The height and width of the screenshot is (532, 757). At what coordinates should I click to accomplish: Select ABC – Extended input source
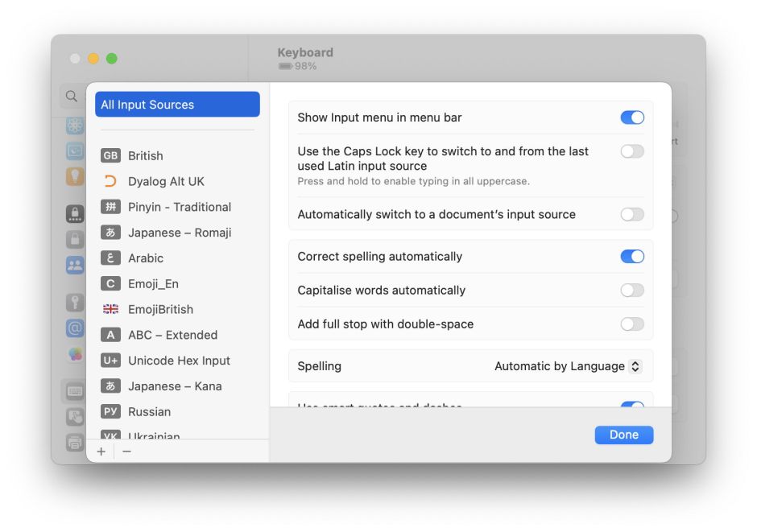[x=172, y=335]
